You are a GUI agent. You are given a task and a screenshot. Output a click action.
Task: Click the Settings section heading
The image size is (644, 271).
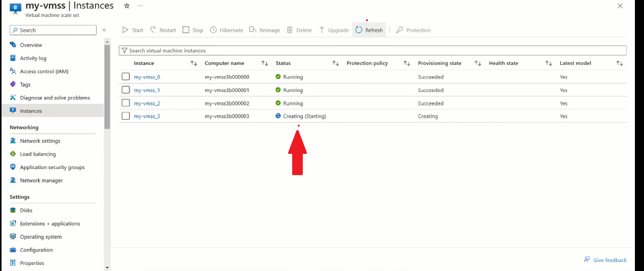tap(20, 197)
